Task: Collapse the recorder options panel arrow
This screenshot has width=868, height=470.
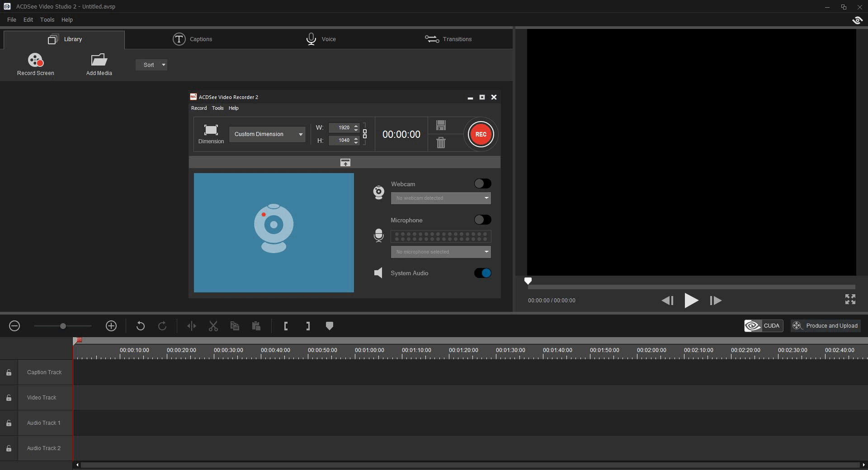Action: click(x=345, y=163)
